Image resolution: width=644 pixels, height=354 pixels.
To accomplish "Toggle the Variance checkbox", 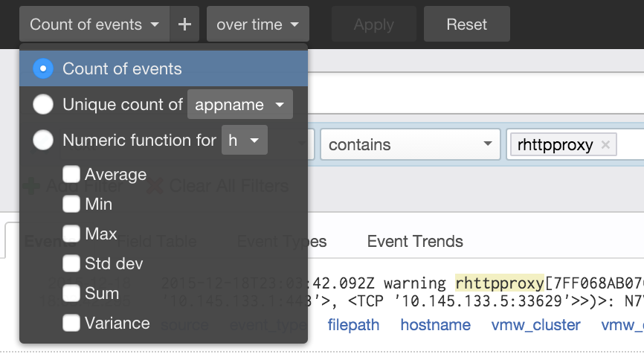I will pos(71,323).
